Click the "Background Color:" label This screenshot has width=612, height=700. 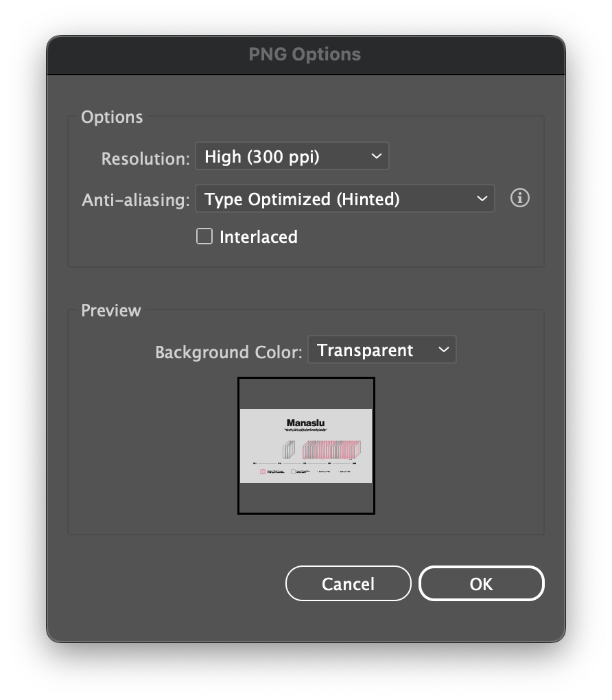(x=228, y=353)
